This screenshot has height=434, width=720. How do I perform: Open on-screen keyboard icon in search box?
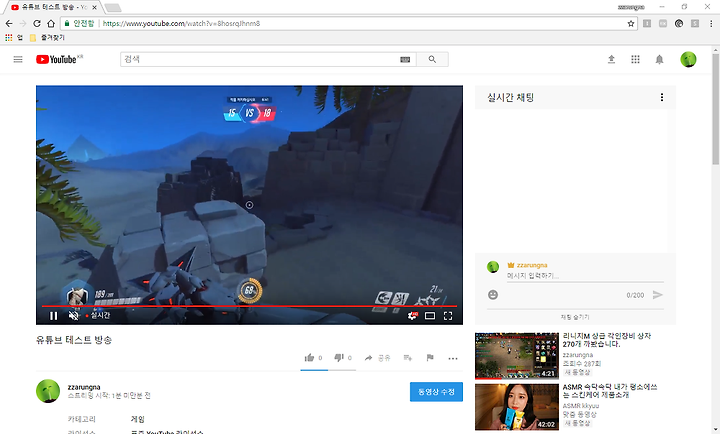coord(405,59)
